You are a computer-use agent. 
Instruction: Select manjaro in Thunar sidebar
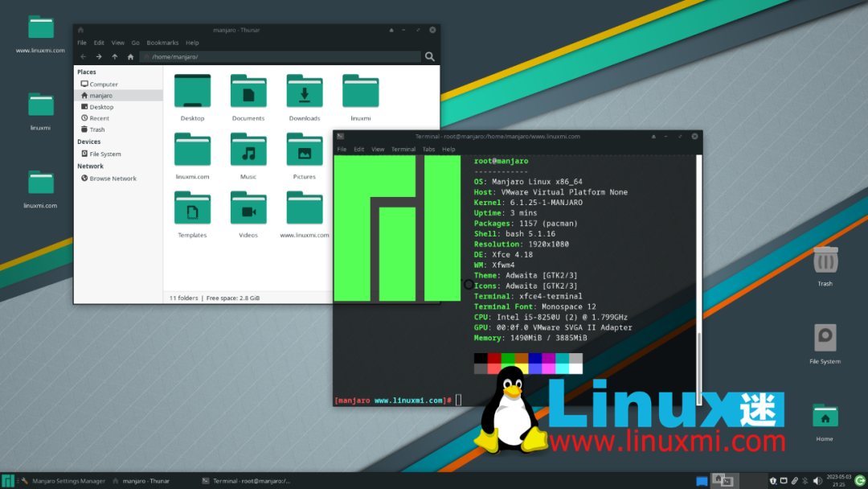[x=118, y=95]
